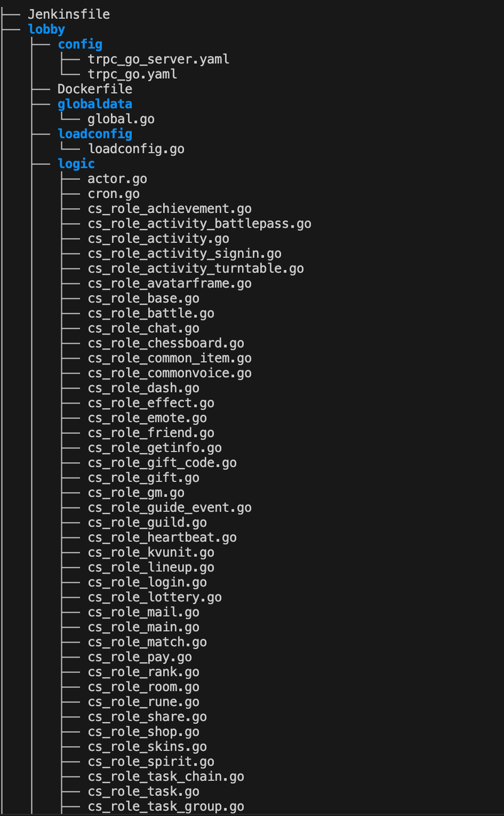Expand the config directory
Viewport: 504px width, 816px height.
(80, 44)
